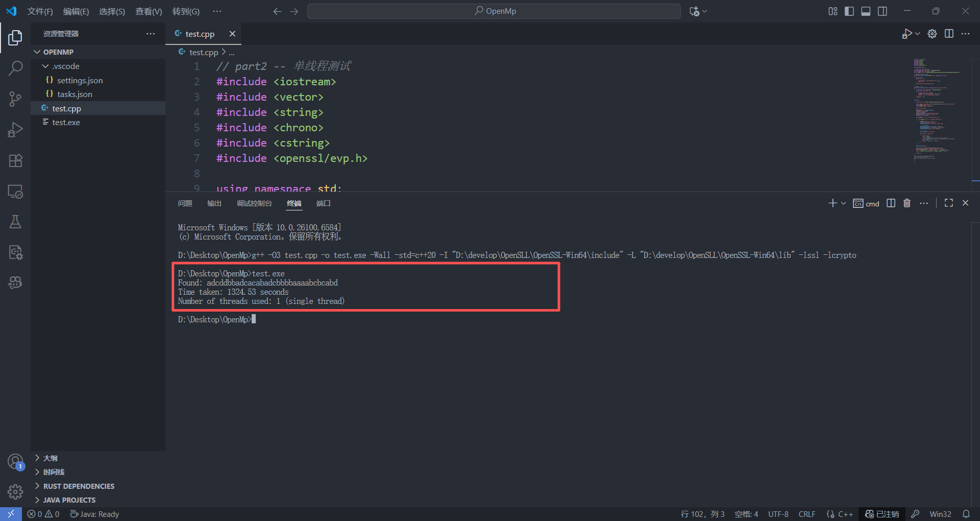
Task: Open the Search view in activity bar
Action: tap(15, 68)
